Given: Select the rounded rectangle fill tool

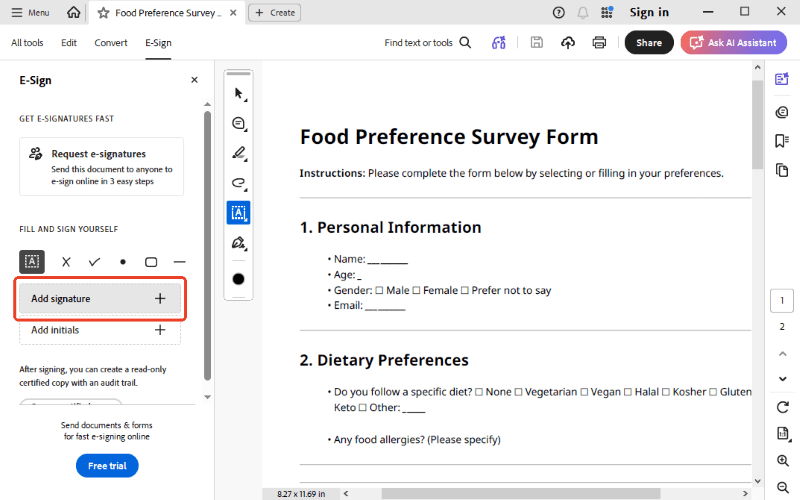Looking at the screenshot, I should [151, 262].
